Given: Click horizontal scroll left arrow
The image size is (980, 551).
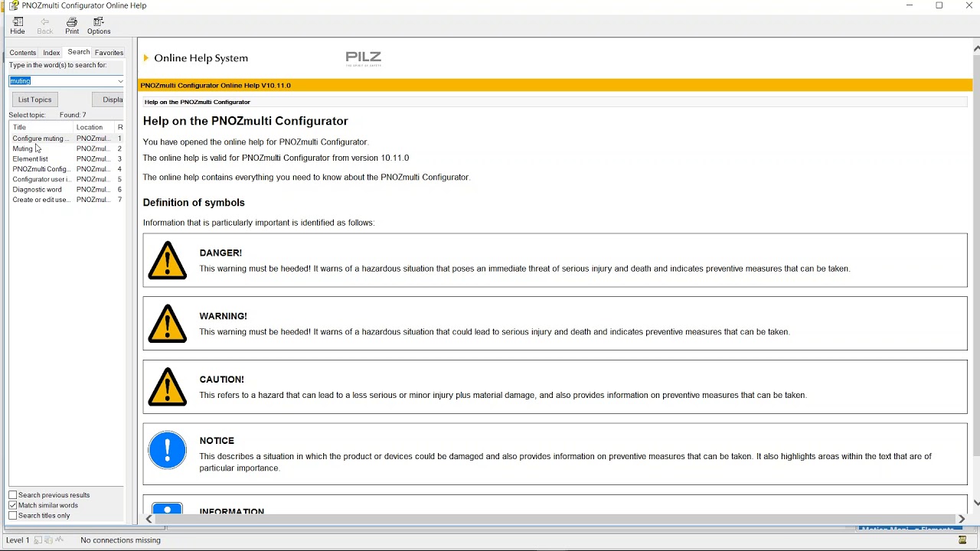Looking at the screenshot, I should pyautogui.click(x=149, y=519).
